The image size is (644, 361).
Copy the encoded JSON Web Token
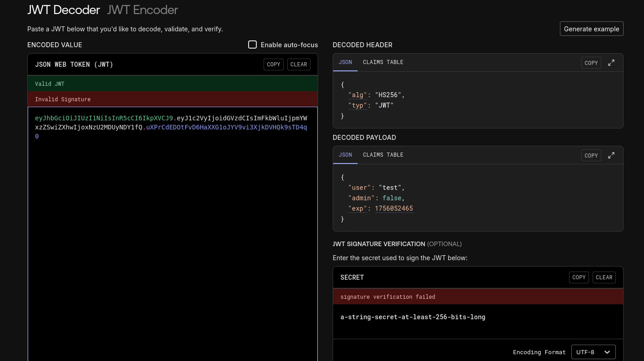click(273, 64)
